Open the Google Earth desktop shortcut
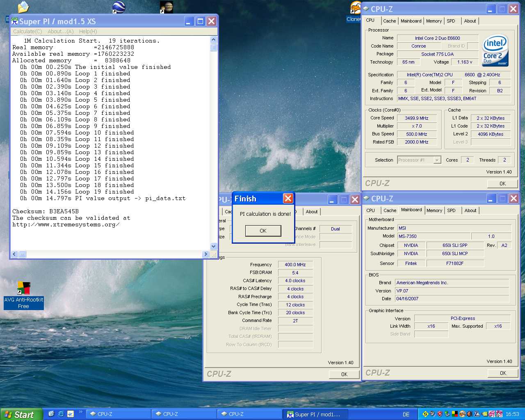 (x=119, y=7)
